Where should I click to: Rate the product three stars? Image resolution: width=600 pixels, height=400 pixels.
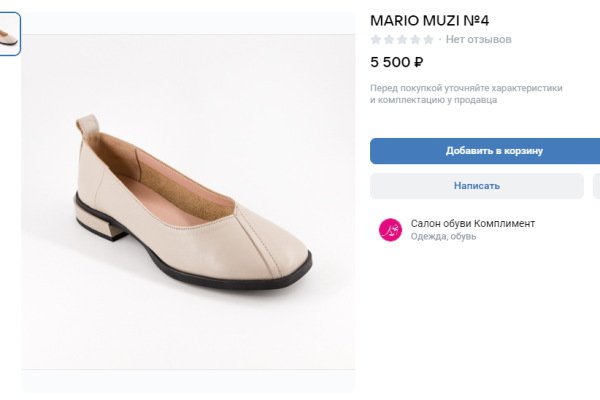[402, 40]
